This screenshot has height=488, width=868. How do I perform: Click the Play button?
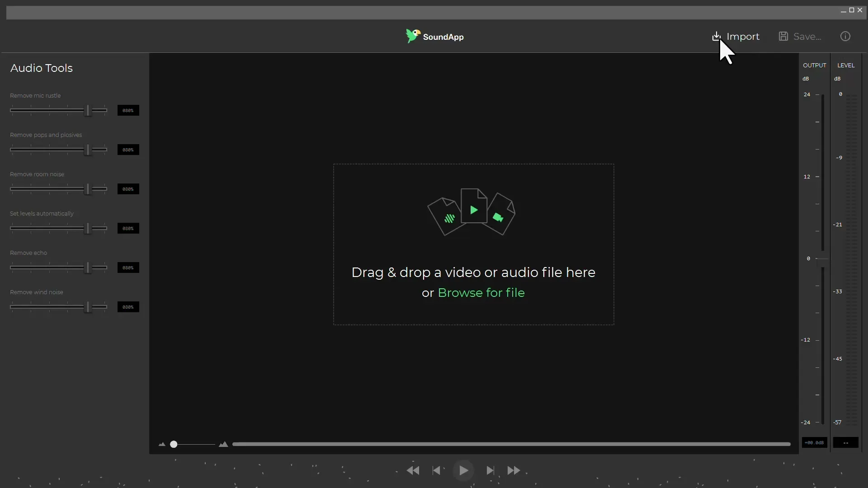coord(463,470)
